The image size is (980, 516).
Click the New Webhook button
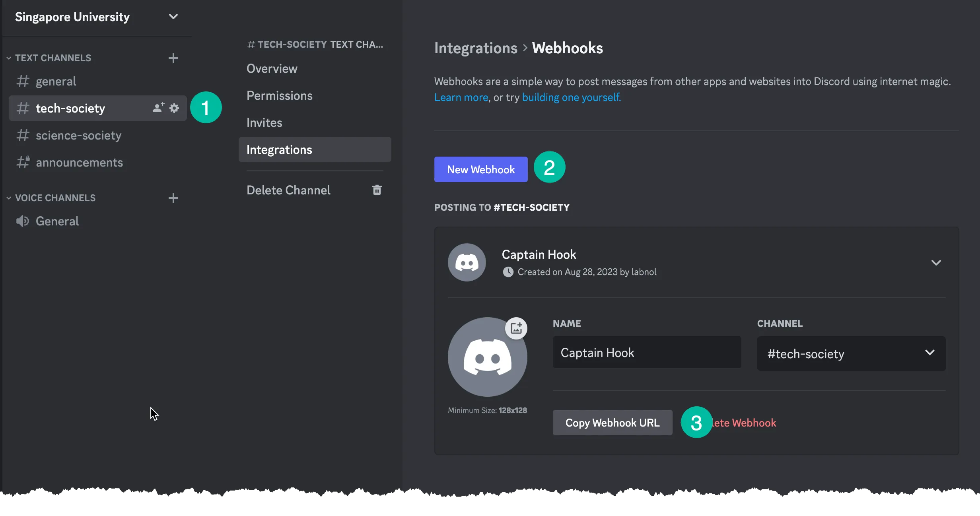[x=480, y=169]
